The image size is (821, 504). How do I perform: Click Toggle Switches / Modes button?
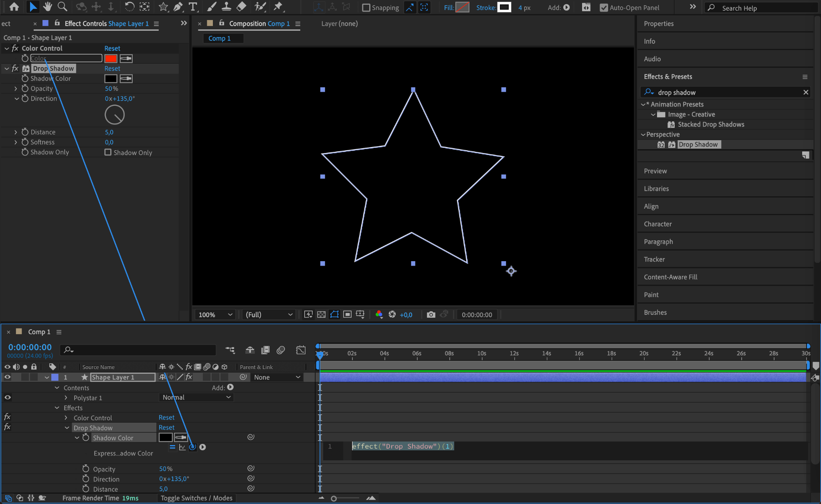click(196, 498)
